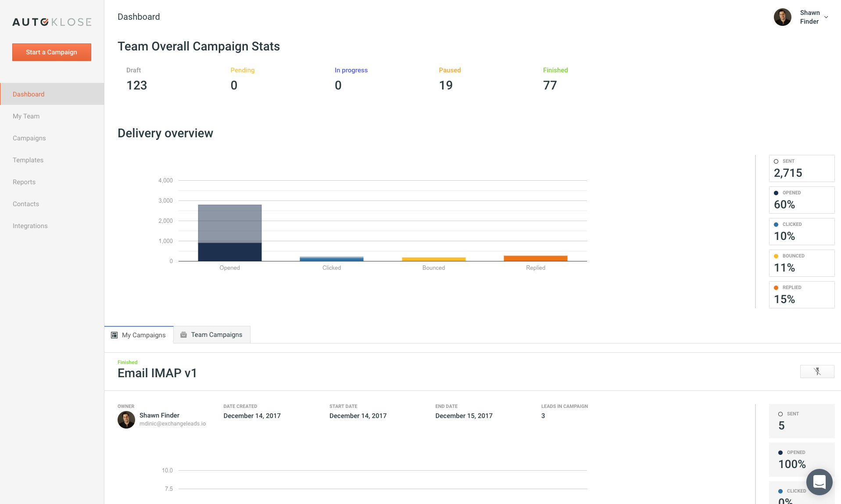Image resolution: width=841 pixels, height=504 pixels.
Task: Click the Opened bar in delivery chart
Action: (x=229, y=232)
